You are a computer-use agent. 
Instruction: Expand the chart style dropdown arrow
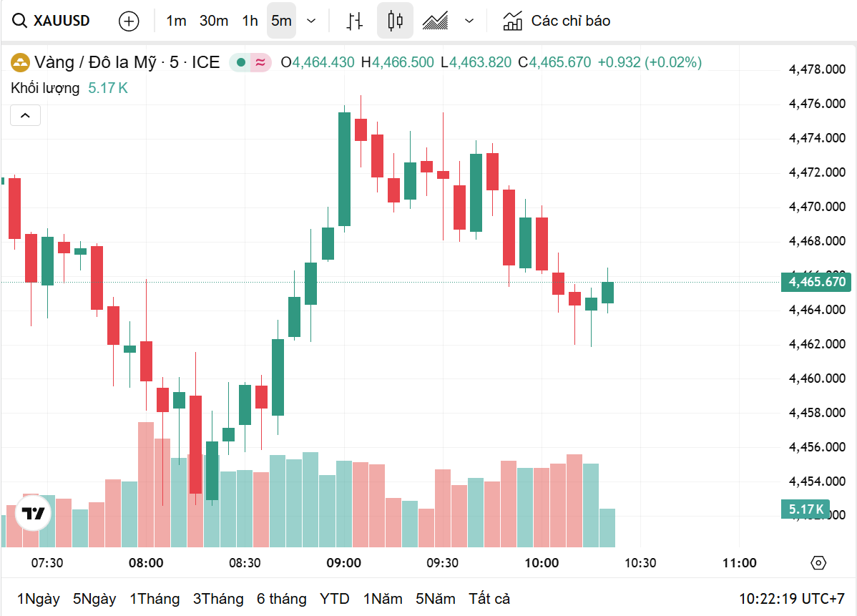point(469,21)
